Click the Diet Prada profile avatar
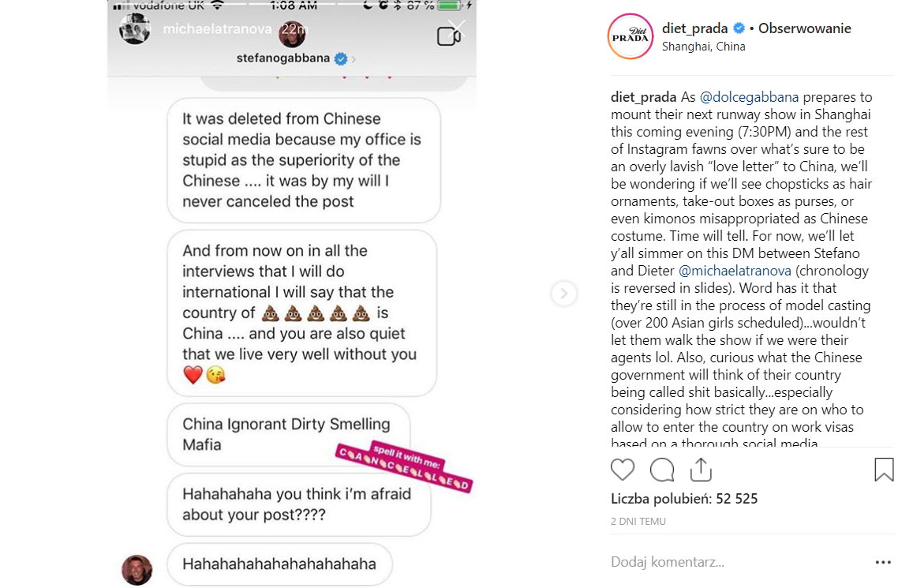 [630, 36]
